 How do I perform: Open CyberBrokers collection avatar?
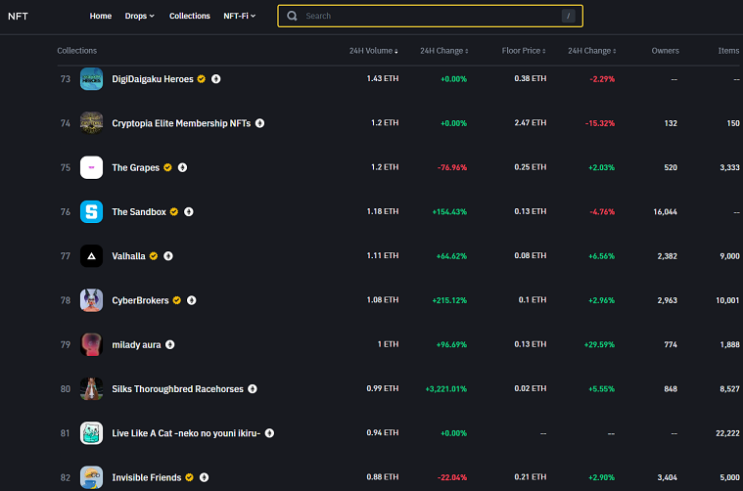(x=91, y=300)
